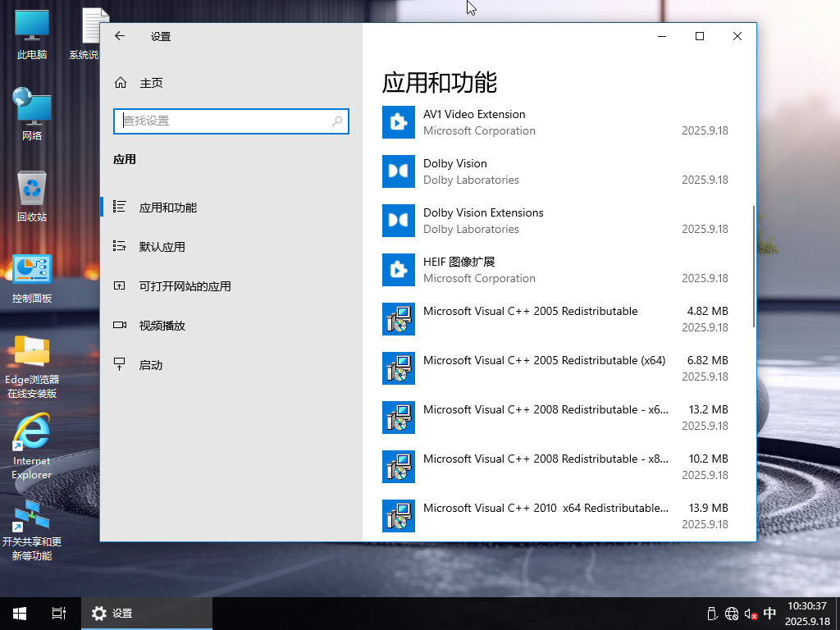
Task: Select Microsoft Visual C++ 2010 x64 Redistributable
Action: [555, 517]
